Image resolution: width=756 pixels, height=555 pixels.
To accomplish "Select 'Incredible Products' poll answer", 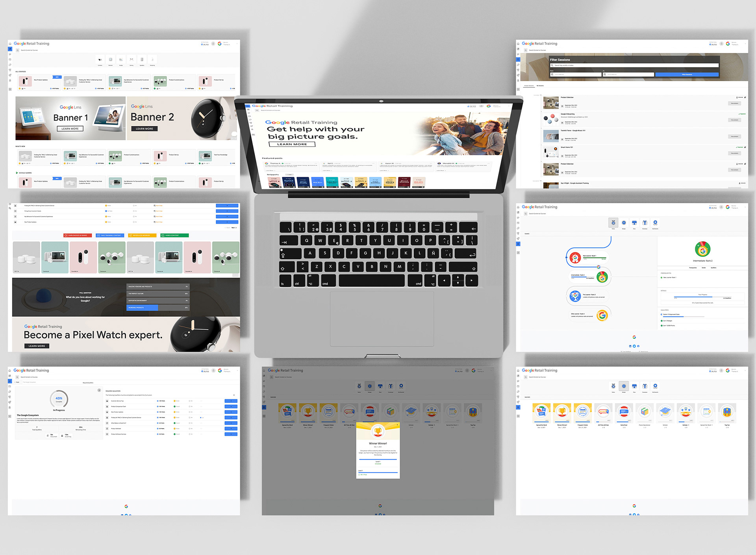I will tap(157, 308).
